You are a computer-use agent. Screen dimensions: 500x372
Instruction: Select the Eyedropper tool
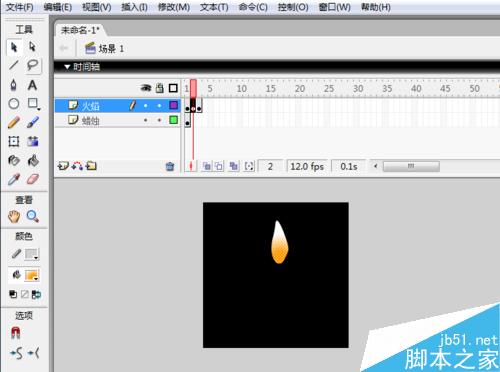pyautogui.click(x=14, y=179)
